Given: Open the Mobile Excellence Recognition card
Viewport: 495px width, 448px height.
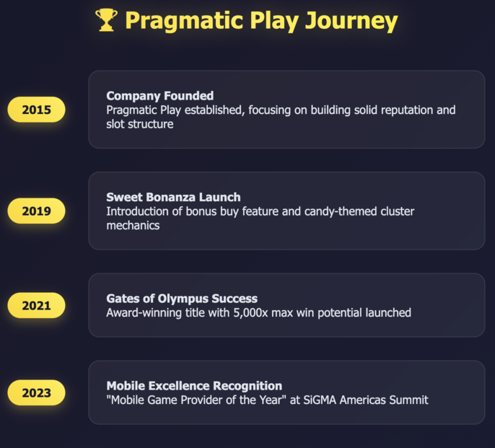Looking at the screenshot, I should point(286,392).
